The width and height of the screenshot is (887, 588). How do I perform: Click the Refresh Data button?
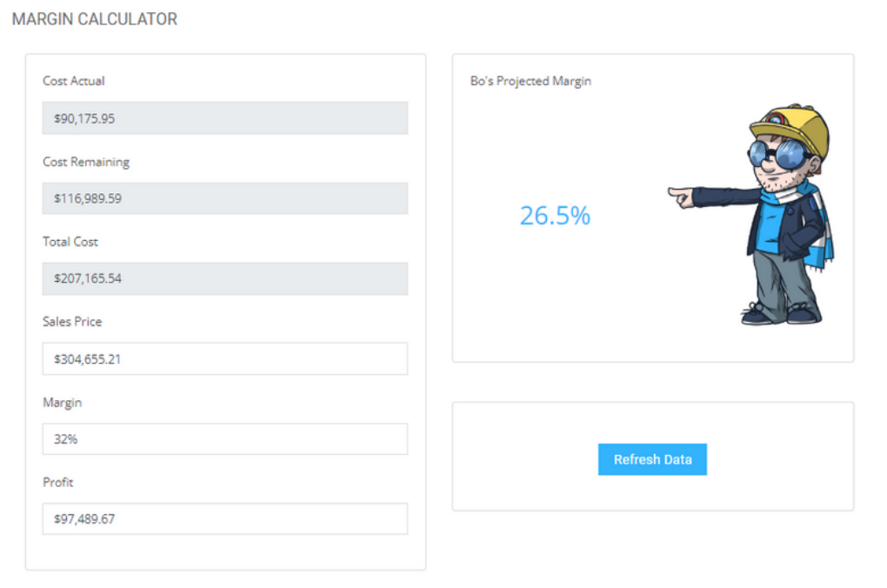652,459
